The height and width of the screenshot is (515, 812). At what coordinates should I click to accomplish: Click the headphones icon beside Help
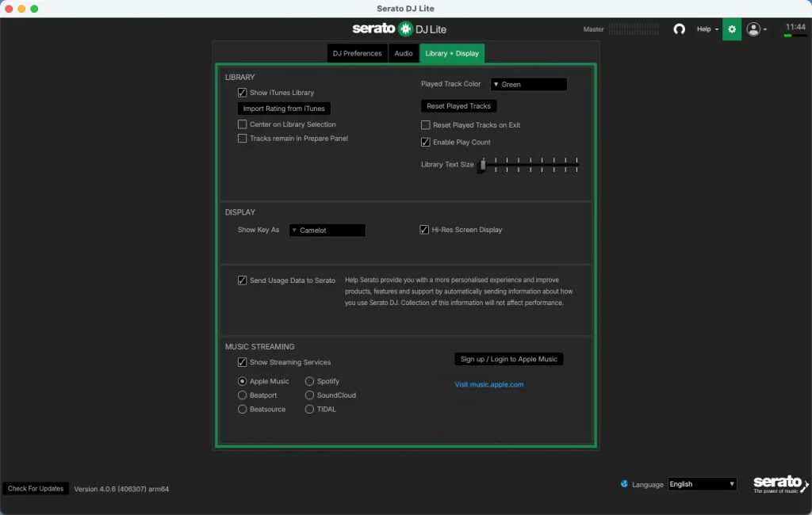click(x=680, y=29)
